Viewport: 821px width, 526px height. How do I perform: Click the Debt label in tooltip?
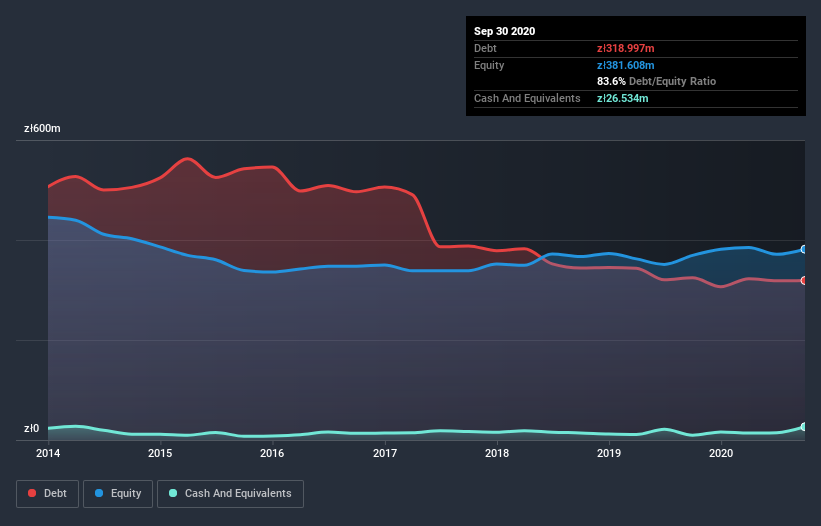coord(485,49)
